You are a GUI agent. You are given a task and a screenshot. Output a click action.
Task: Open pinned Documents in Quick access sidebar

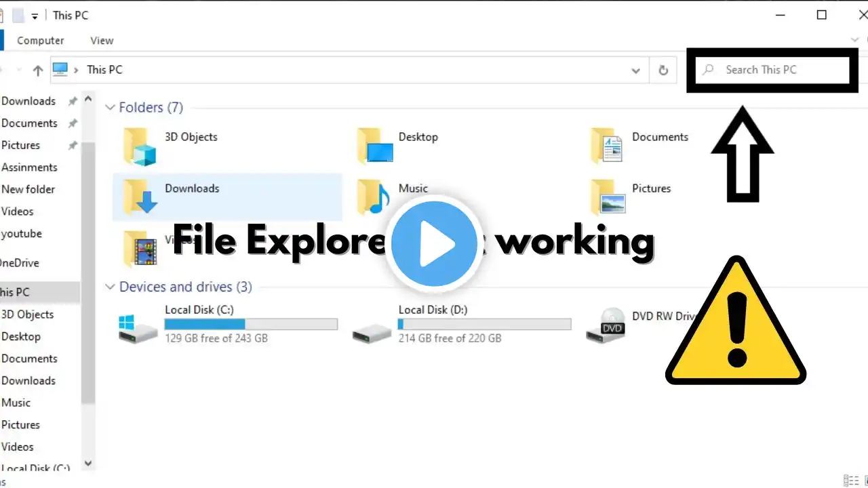29,123
